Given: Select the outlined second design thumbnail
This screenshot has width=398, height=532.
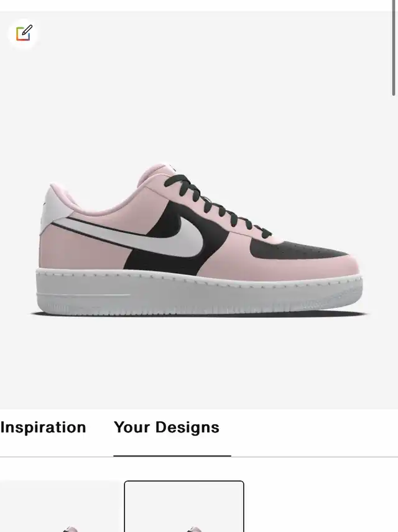Looking at the screenshot, I should (184, 506).
